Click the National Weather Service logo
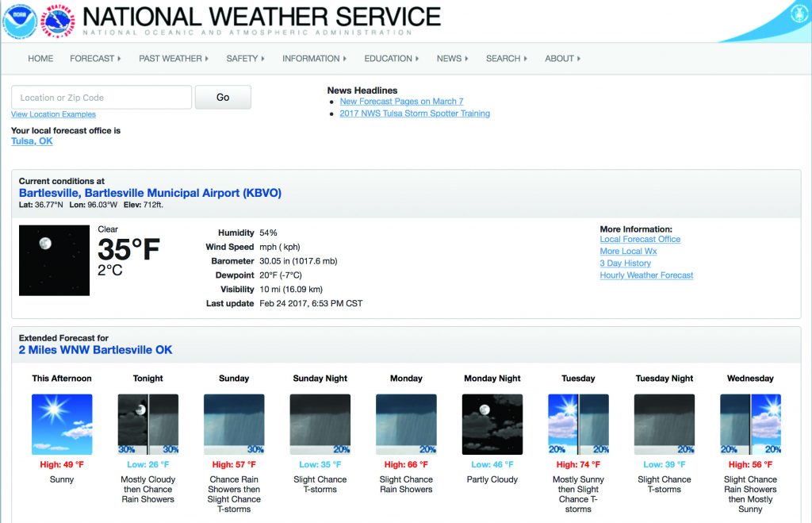Viewport: 812px width, 523px height. pos(58,21)
